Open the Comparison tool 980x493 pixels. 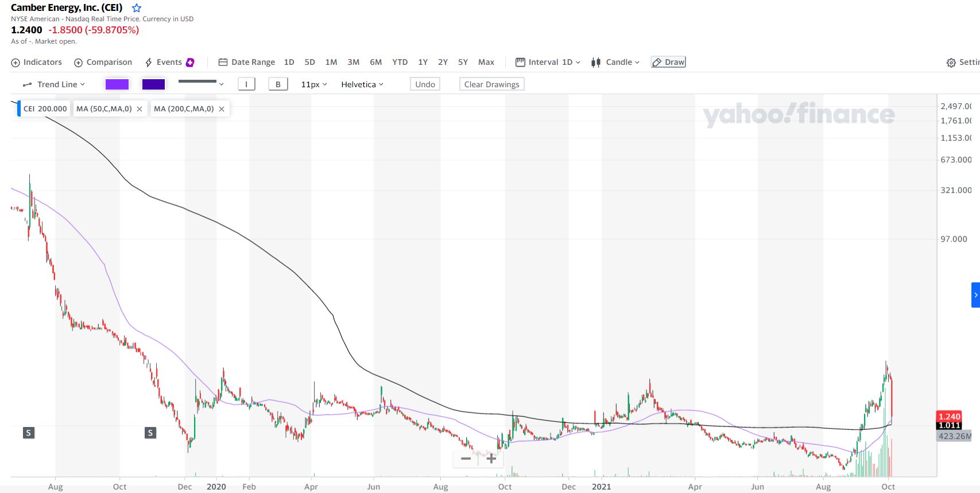[x=103, y=62]
